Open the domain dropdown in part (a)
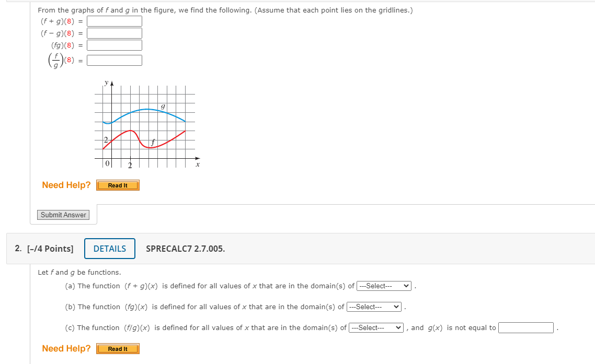The height and width of the screenshot is (364, 595). [384, 286]
